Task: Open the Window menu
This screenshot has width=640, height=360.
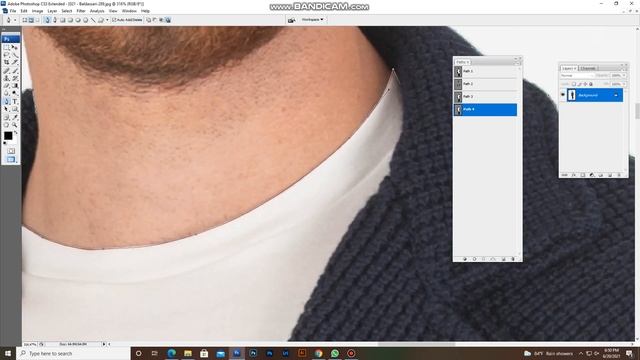Action: (129, 11)
